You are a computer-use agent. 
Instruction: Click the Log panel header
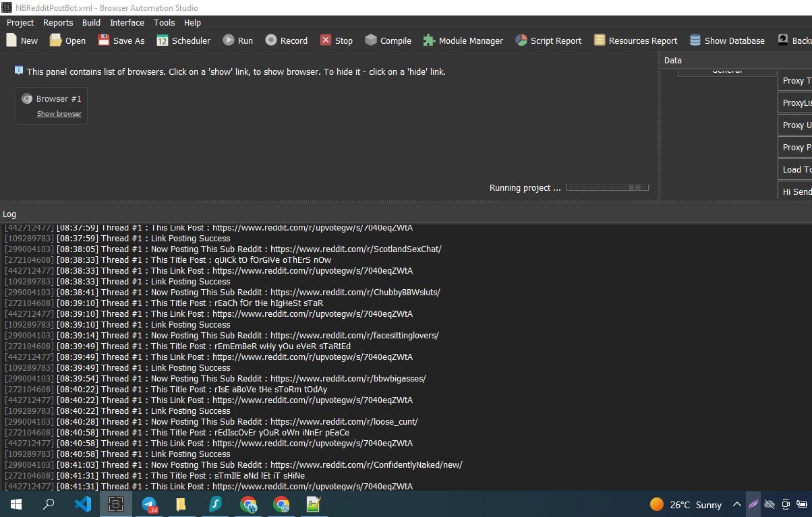pyautogui.click(x=406, y=214)
